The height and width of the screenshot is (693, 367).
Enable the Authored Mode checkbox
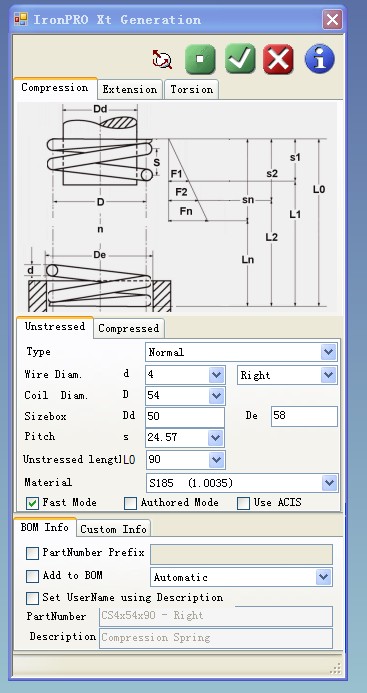tap(130, 503)
